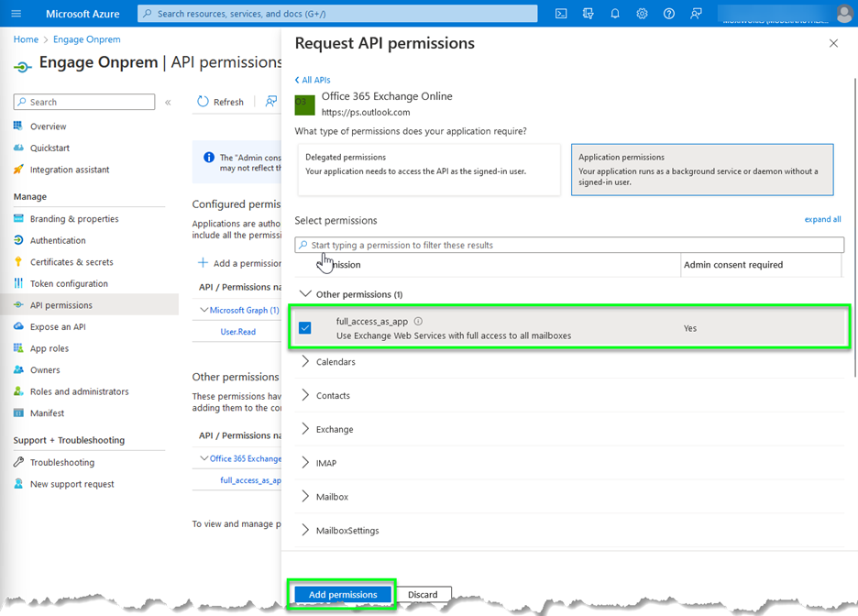Click the Add permissions button
The height and width of the screenshot is (616, 858).
pos(343,595)
